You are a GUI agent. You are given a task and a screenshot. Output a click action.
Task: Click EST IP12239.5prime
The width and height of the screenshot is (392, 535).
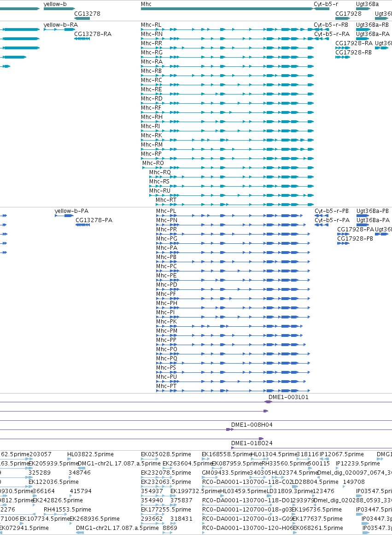(358, 464)
